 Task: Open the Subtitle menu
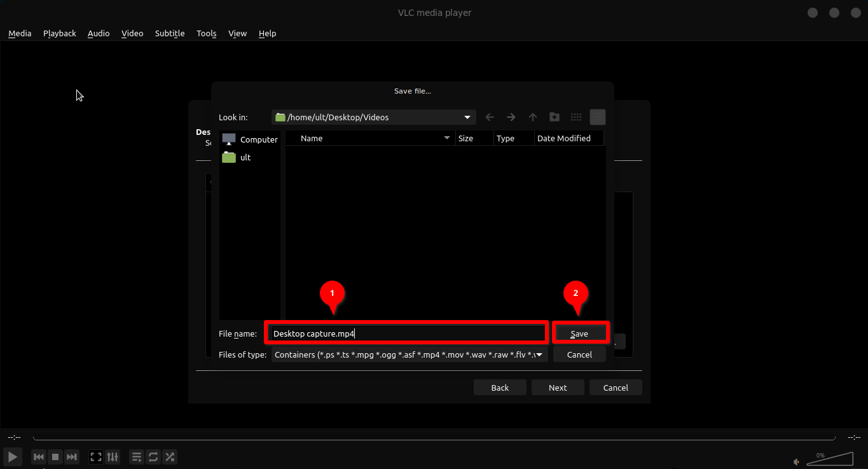(x=170, y=33)
